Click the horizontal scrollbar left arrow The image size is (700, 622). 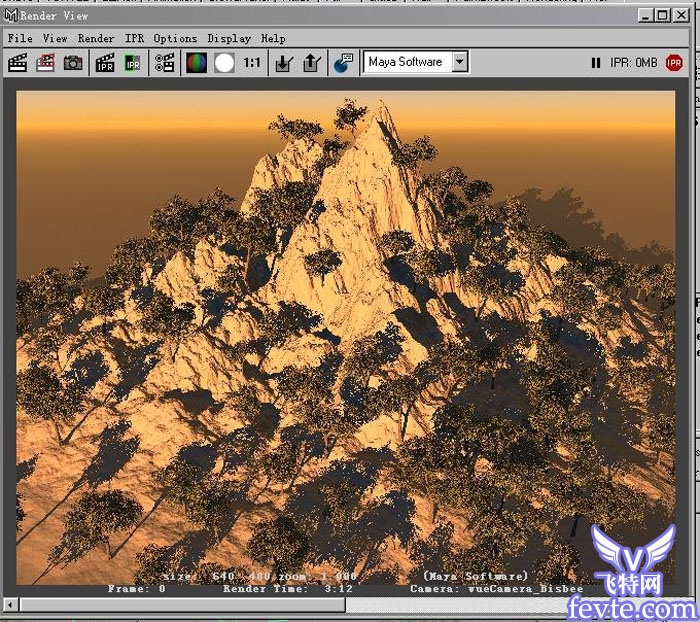[x=10, y=605]
